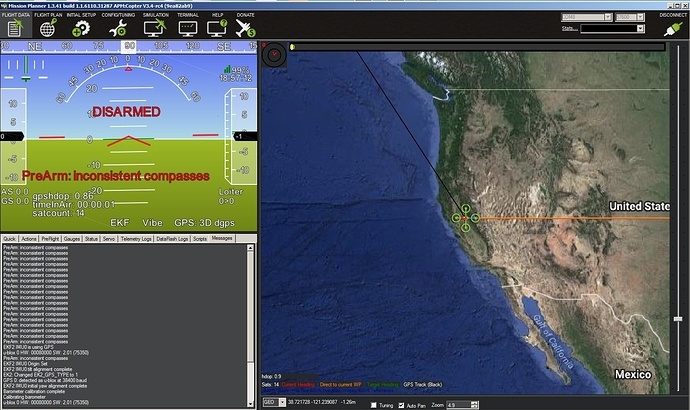
Task: Click the 'Direct to current WP' legend label
Action: 341,384
